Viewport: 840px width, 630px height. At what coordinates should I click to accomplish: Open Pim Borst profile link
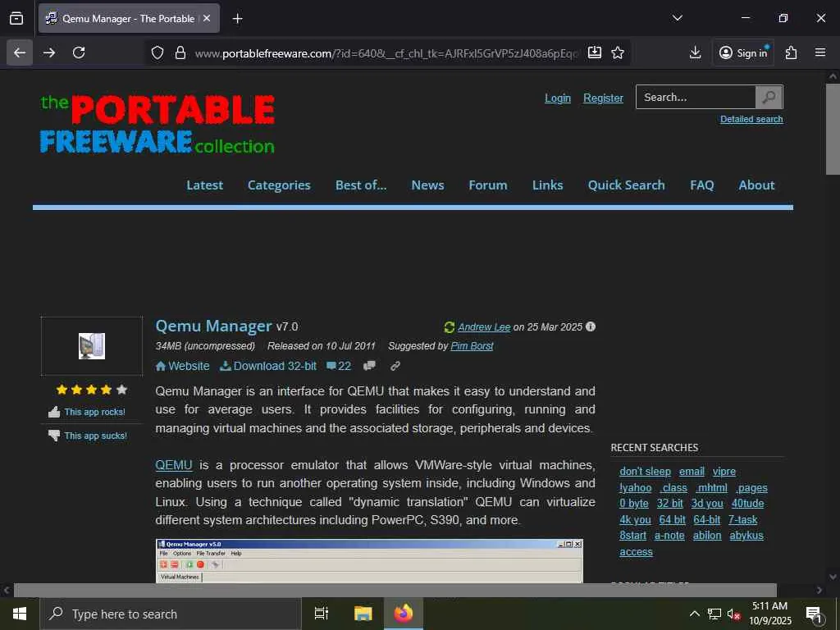coord(472,346)
